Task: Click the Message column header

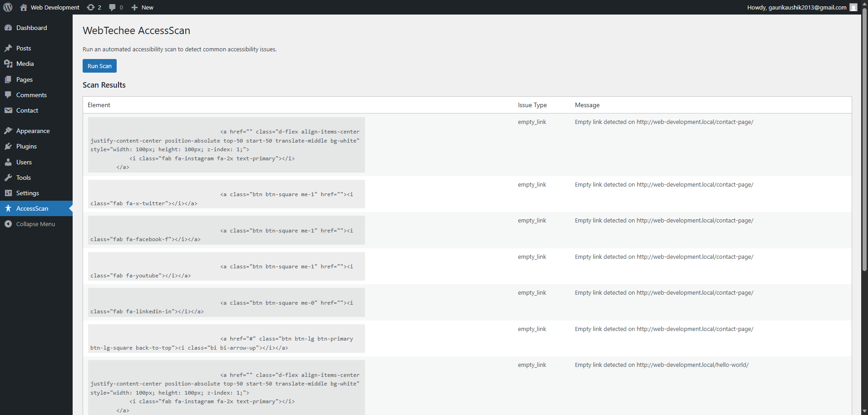Action: [587, 105]
